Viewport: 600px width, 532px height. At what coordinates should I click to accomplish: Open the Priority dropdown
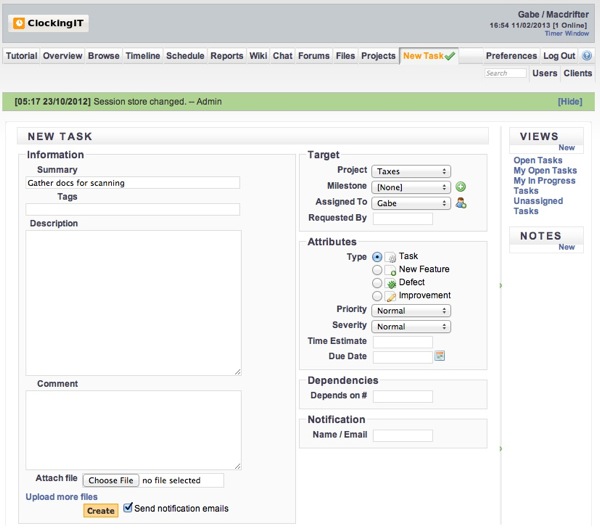pyautogui.click(x=411, y=311)
